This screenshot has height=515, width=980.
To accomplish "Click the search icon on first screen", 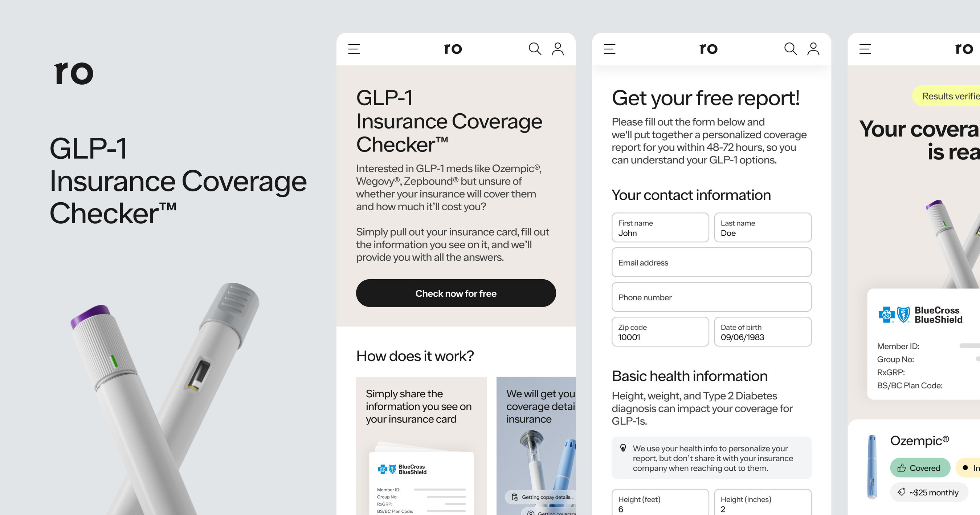I will [x=534, y=49].
